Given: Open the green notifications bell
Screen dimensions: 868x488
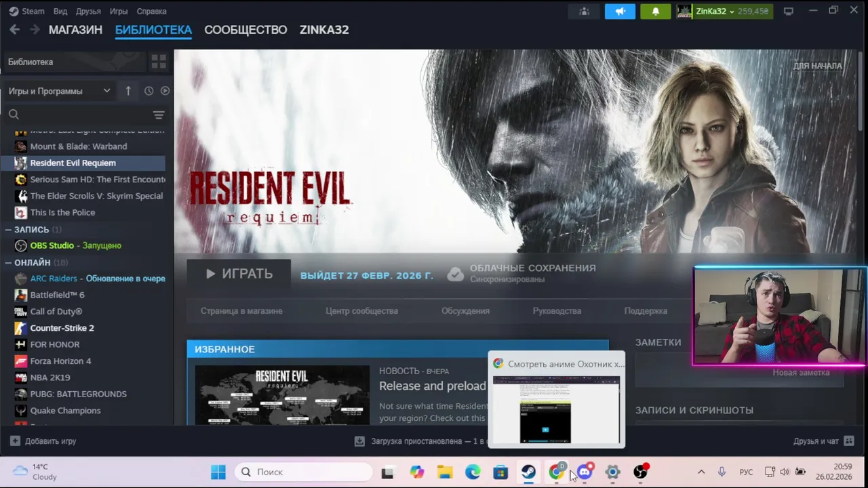Looking at the screenshot, I should [x=656, y=12].
